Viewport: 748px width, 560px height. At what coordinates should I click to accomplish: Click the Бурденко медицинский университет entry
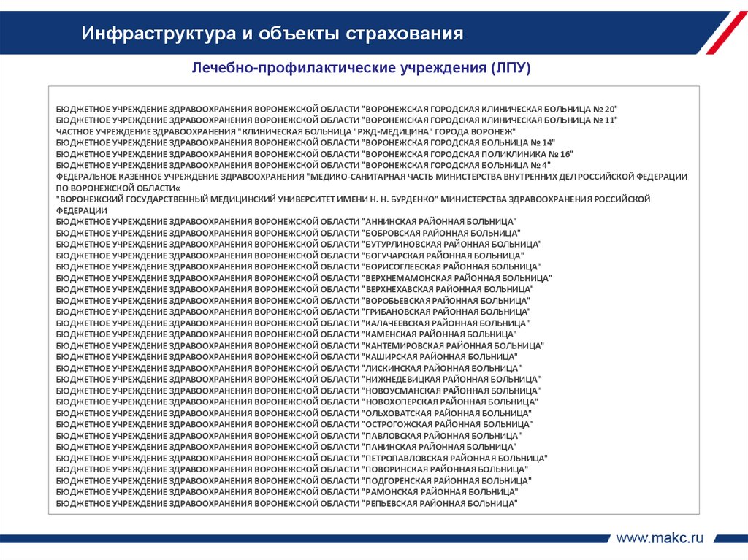pyautogui.click(x=353, y=204)
